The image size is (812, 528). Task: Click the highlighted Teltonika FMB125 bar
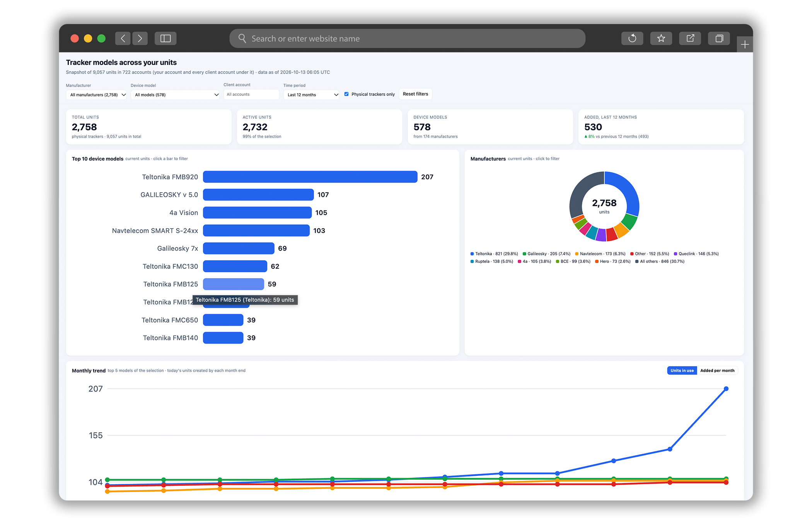(234, 284)
